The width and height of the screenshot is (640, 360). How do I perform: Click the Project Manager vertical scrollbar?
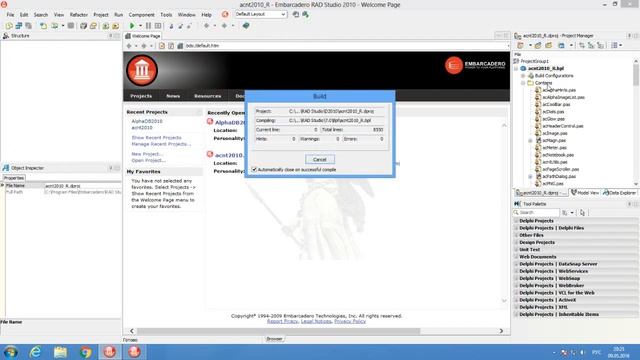636,75
